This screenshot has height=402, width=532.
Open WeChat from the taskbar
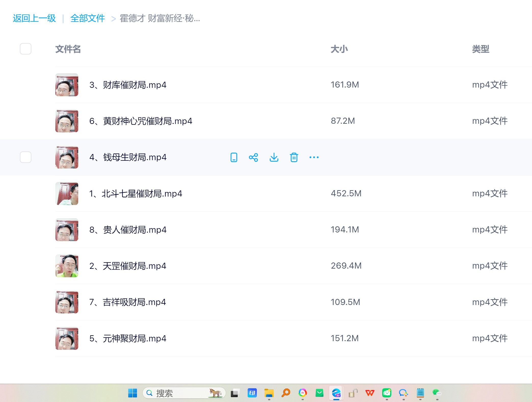[437, 393]
